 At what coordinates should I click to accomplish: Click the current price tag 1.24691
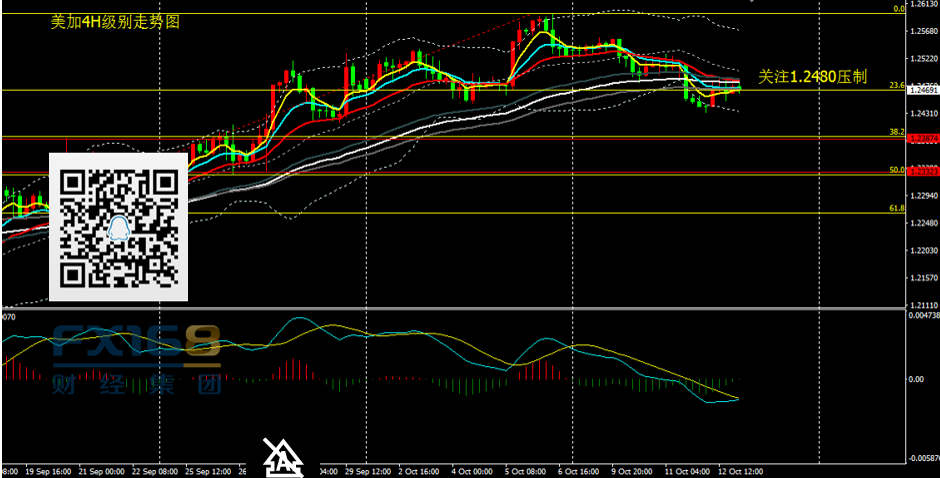pyautogui.click(x=922, y=90)
